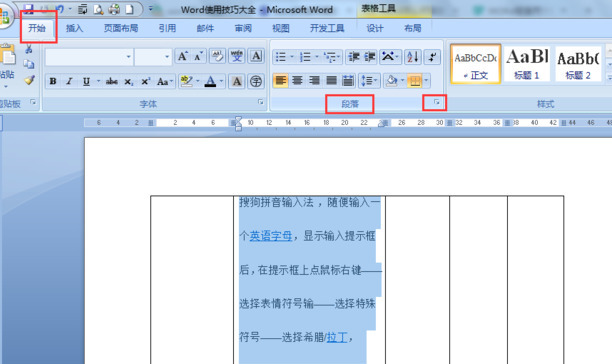Toggle superscript formatting

tap(145, 81)
